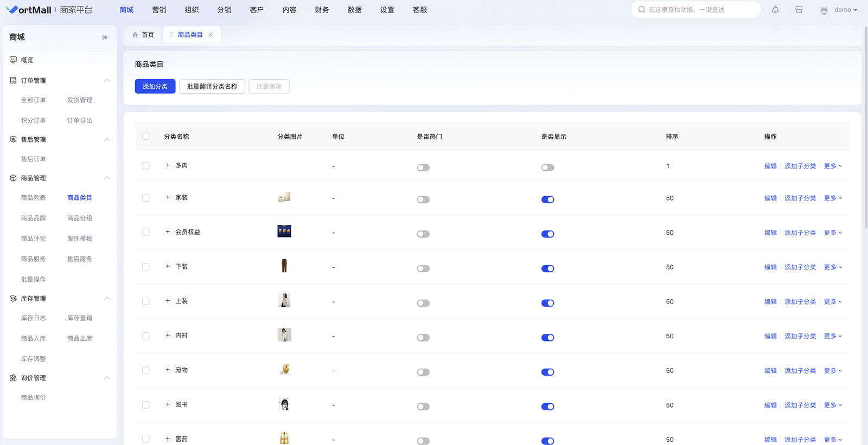Click the demo user avatar icon
Screen dimensions: 868x445
click(x=824, y=10)
